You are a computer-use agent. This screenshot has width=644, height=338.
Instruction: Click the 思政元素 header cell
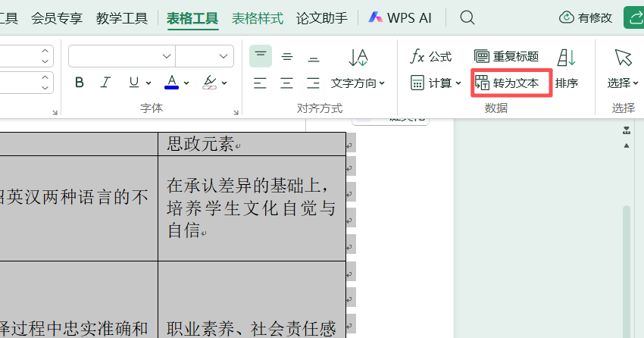(252, 144)
